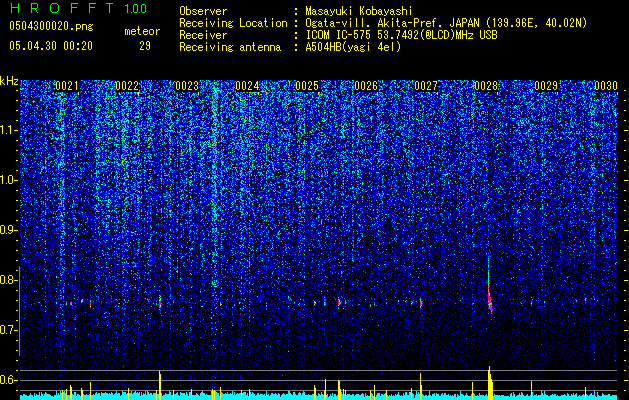
Task: Click time marker 0021
Action: [67, 86]
